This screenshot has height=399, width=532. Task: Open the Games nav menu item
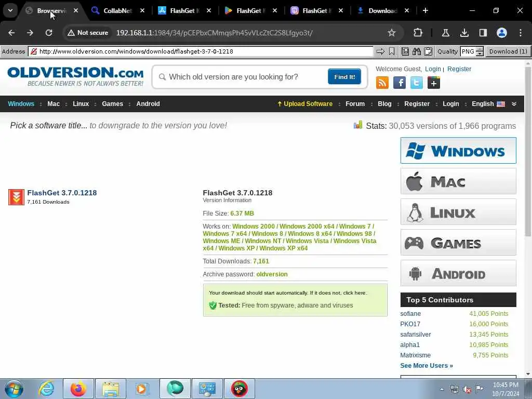(112, 104)
